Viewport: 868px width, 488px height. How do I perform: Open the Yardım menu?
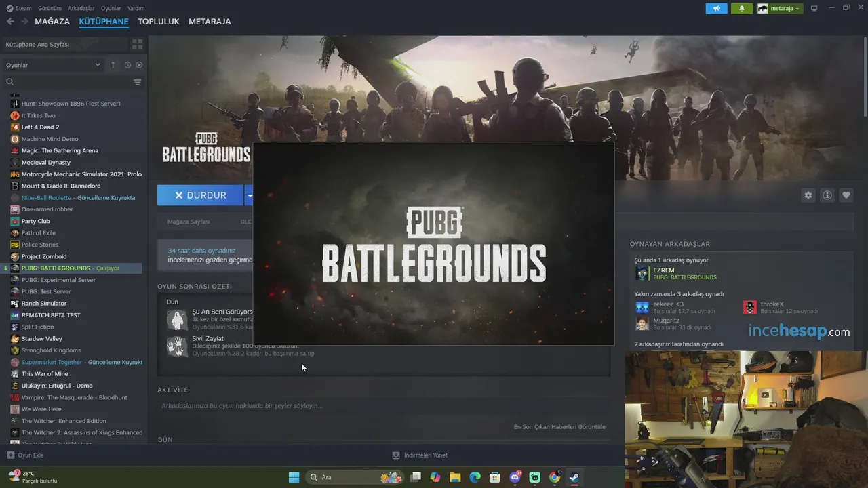136,8
